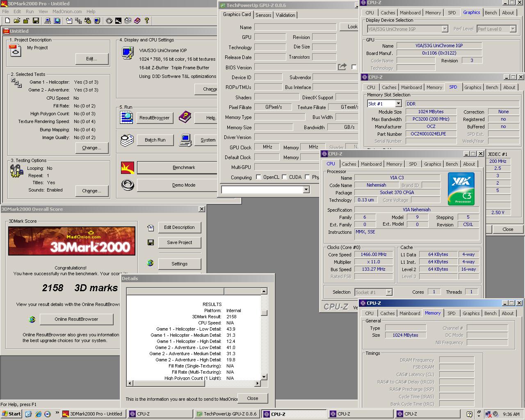Click the Lookup button in GPU-Z
525x420 pixels.
coord(349,27)
